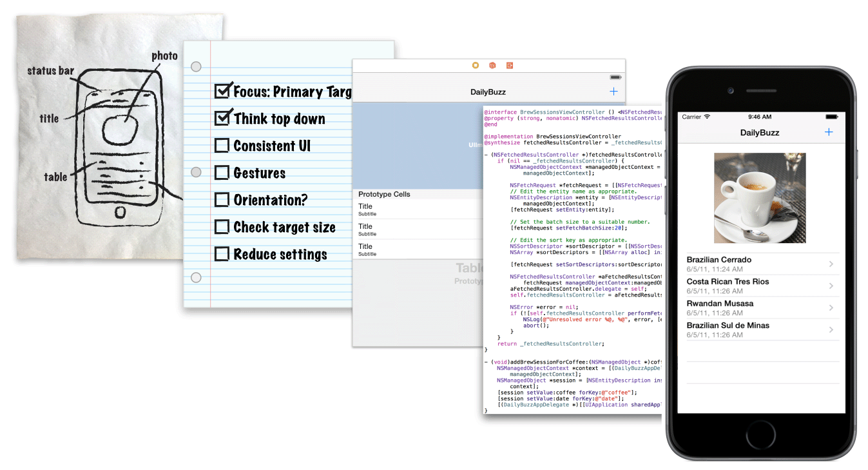This screenshot has height=470, width=868.
Task: Tap the iPhone front camera lens
Action: tap(731, 90)
